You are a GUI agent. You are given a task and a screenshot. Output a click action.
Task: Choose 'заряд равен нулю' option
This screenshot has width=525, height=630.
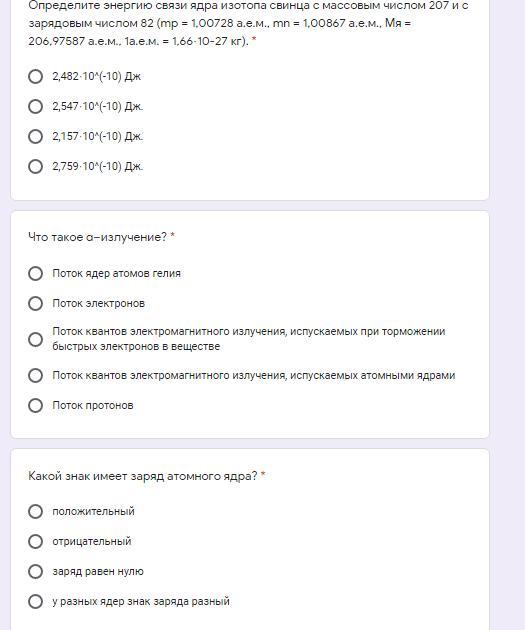coord(35,571)
